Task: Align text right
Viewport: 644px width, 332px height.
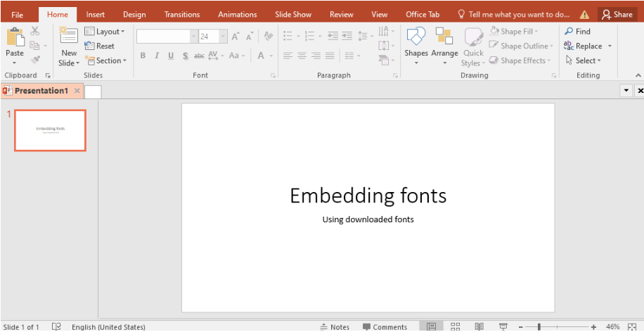Action: click(x=316, y=56)
